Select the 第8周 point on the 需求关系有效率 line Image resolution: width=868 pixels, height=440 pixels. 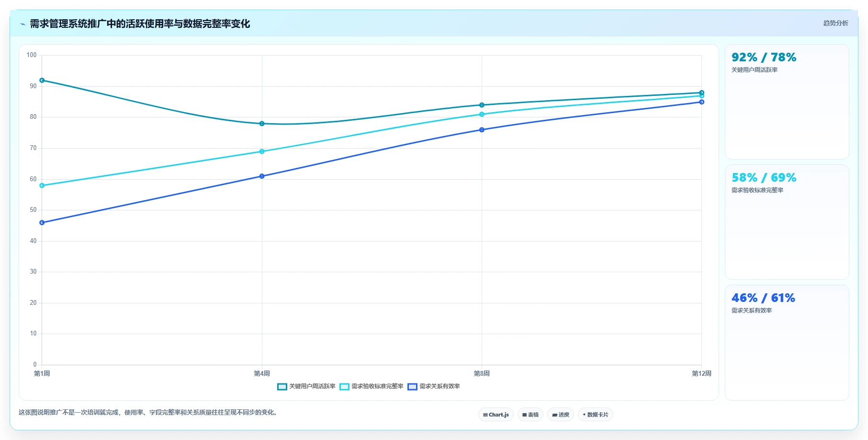482,130
